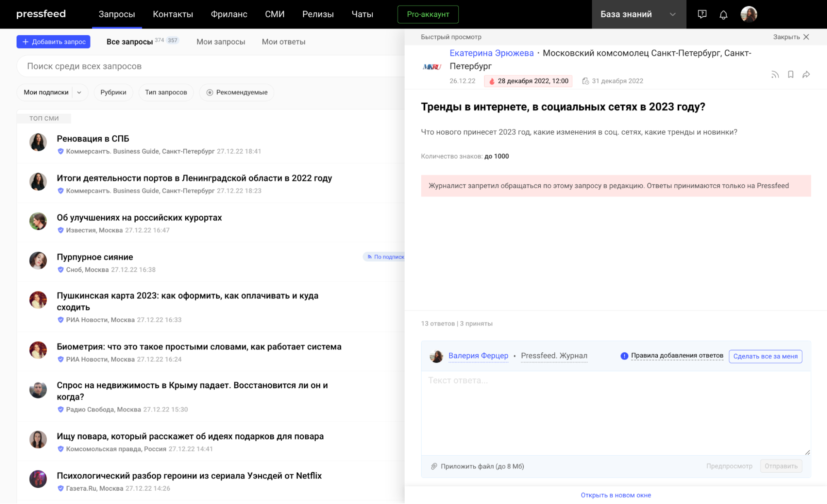
Task: Toggle the Рекомендуемые filter
Action: tap(237, 92)
